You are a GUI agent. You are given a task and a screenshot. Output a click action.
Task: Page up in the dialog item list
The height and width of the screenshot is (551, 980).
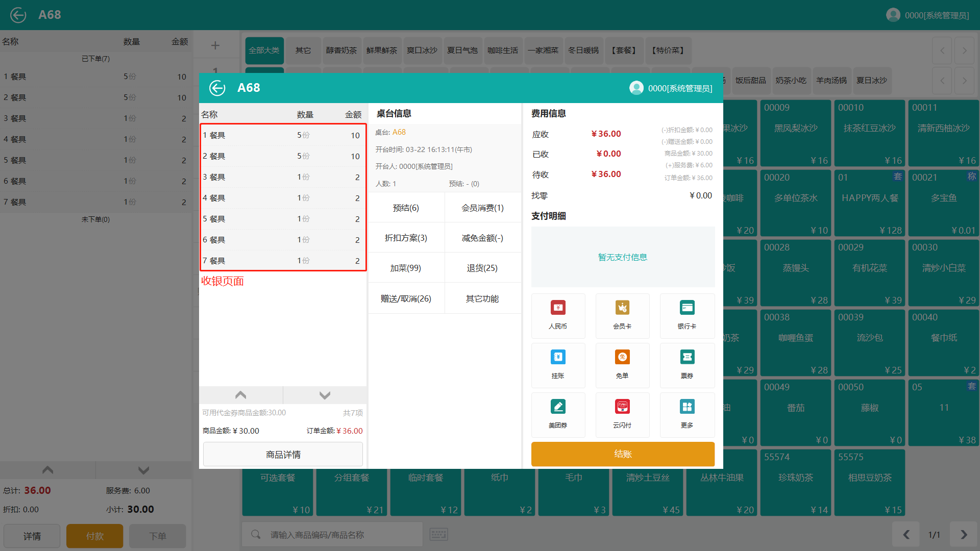(x=241, y=395)
